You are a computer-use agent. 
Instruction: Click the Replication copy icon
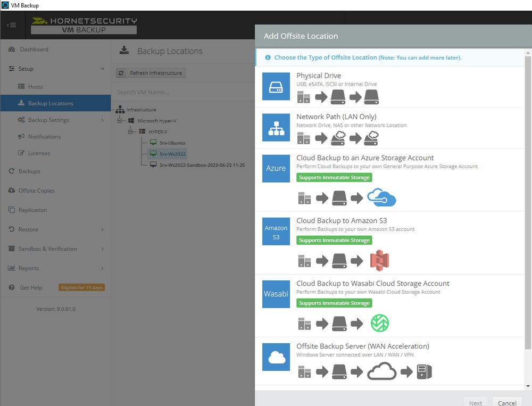point(12,210)
